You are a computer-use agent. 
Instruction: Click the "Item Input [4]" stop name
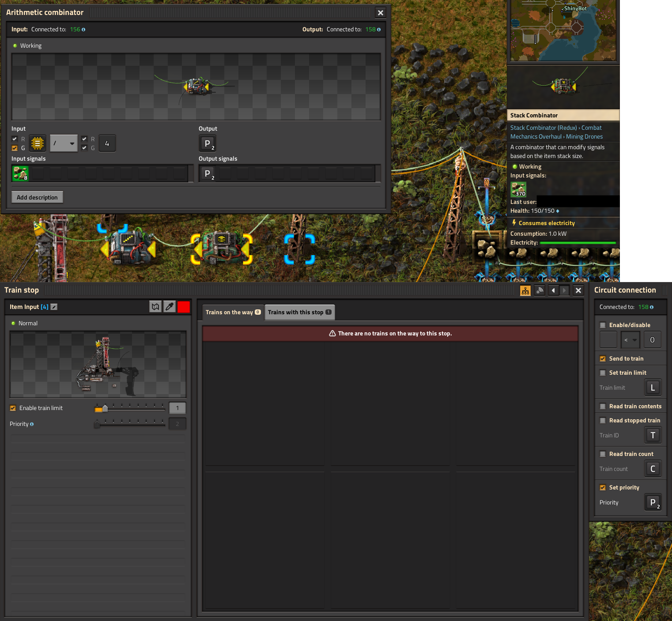[x=29, y=307]
